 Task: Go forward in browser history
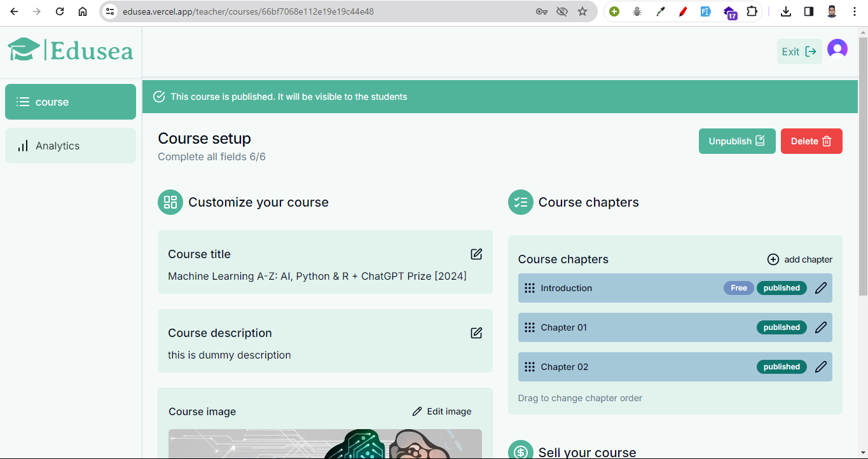[x=37, y=11]
